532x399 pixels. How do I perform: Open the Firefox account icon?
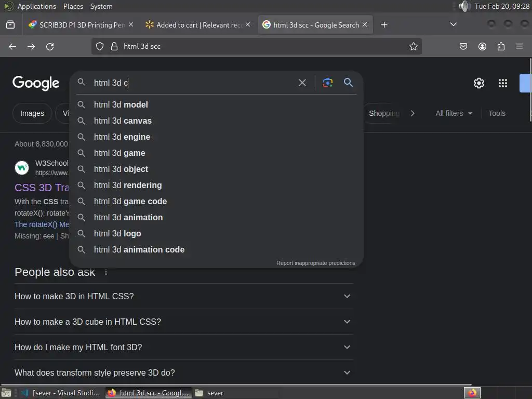pyautogui.click(x=482, y=46)
